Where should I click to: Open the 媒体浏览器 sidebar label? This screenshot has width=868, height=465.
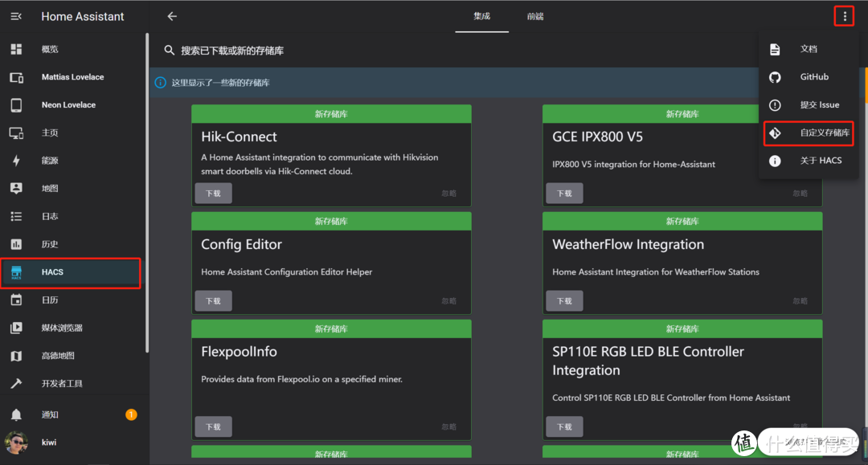pyautogui.click(x=62, y=328)
